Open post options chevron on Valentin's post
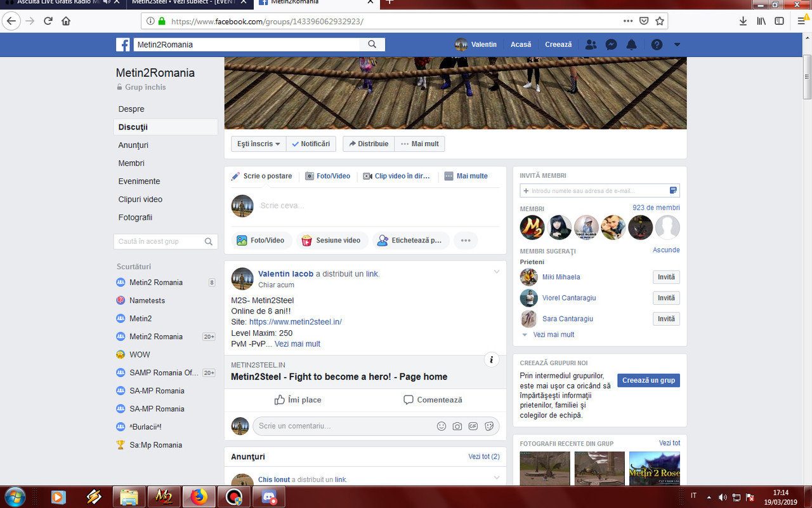 click(496, 272)
